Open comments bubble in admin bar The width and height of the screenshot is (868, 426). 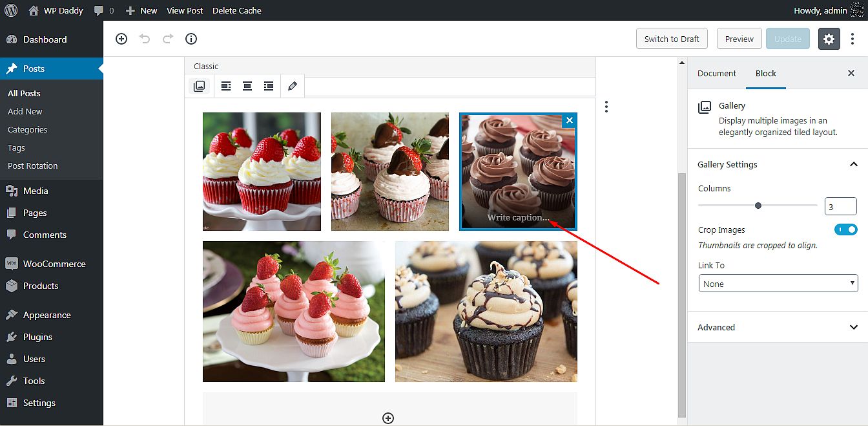[x=104, y=10]
